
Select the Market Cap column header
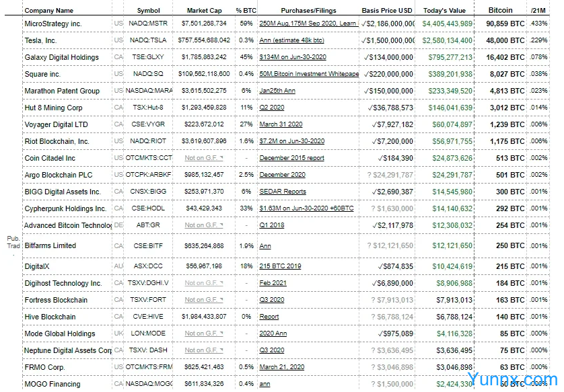pyautogui.click(x=205, y=11)
